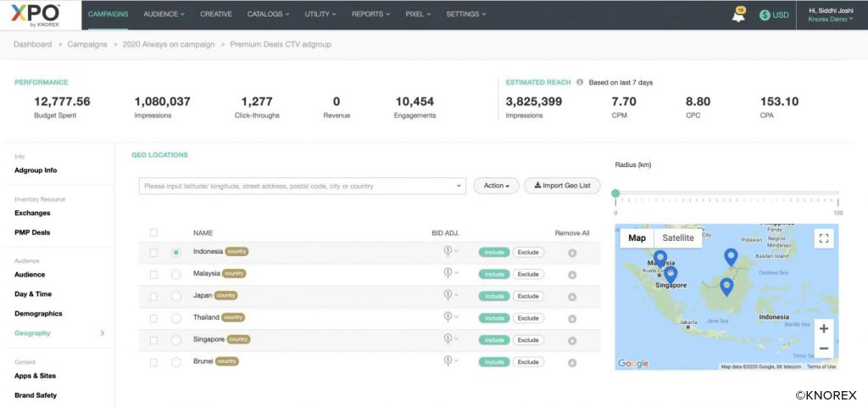The image size is (868, 408).
Task: Zoom out on the map
Action: 823,348
